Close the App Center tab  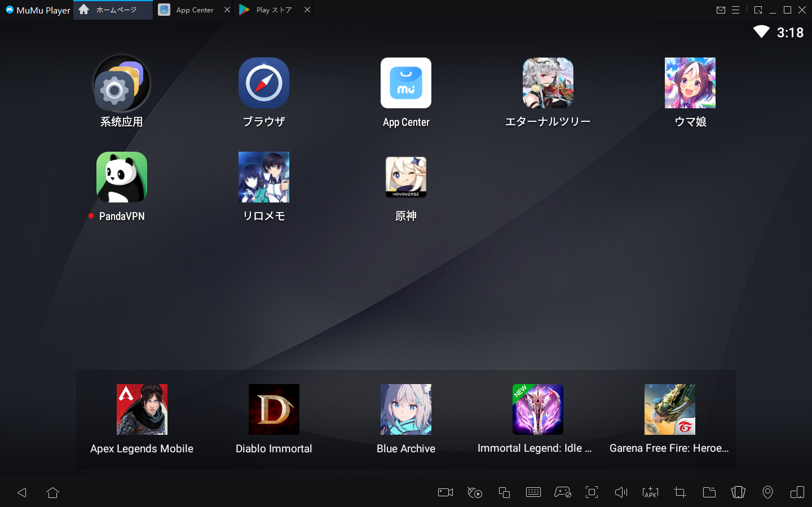click(x=227, y=10)
